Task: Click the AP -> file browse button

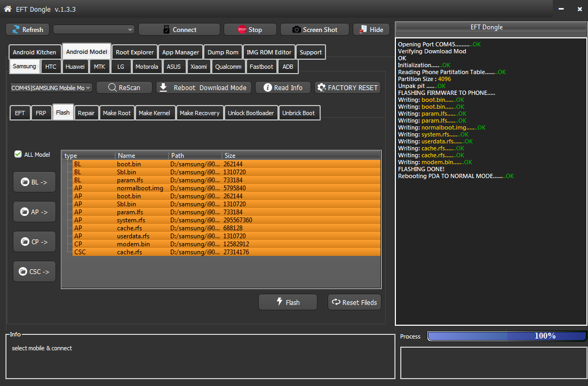Action: [34, 212]
